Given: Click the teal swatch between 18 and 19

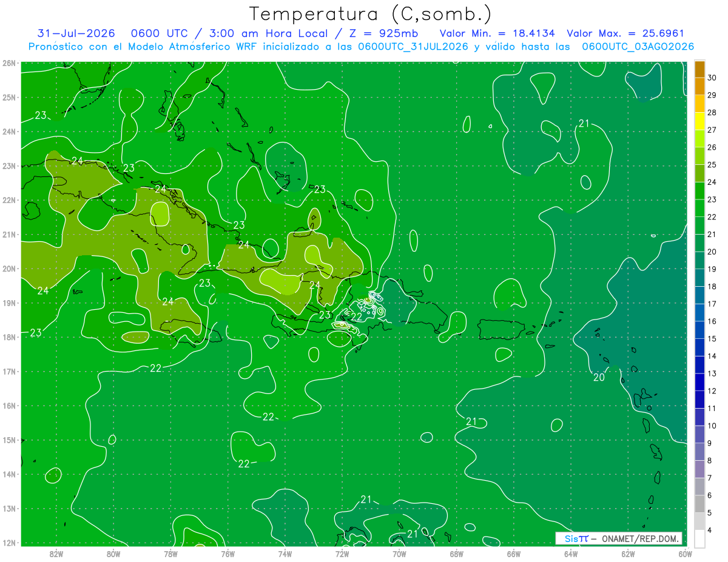Looking at the screenshot, I should pyautogui.click(x=699, y=278).
